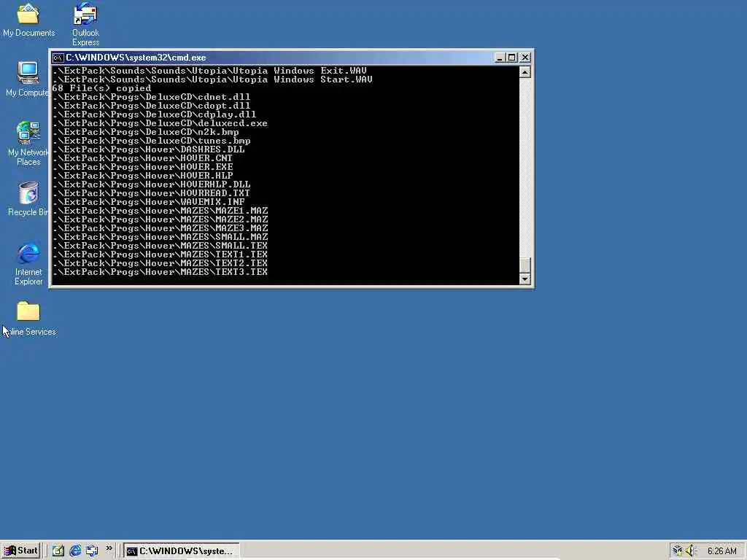The height and width of the screenshot is (560, 747).
Task: Minimize the cmd.exe window
Action: coord(499,58)
